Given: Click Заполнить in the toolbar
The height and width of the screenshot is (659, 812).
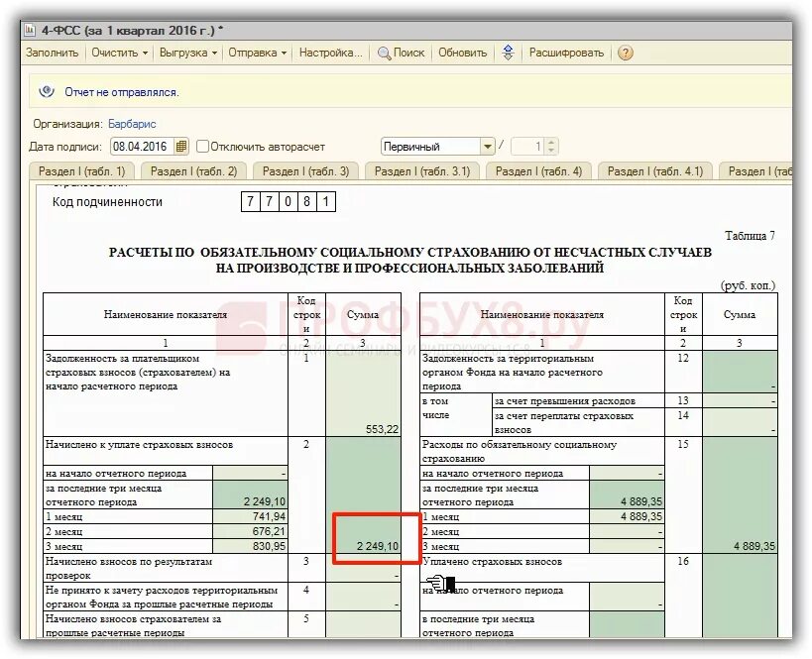Looking at the screenshot, I should [x=52, y=53].
